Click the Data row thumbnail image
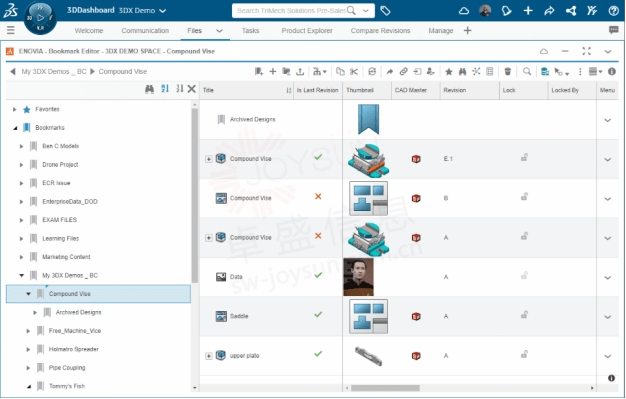 359,277
